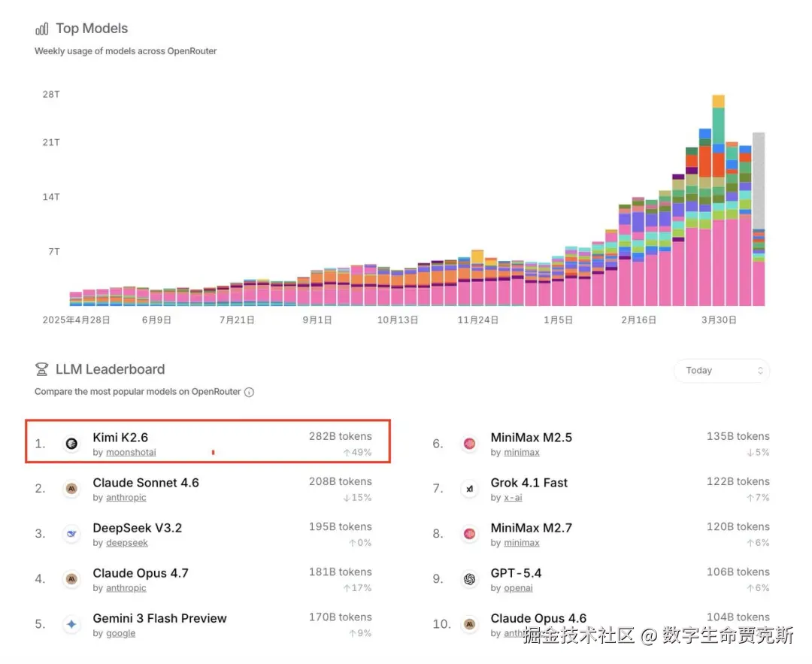
Task: Click the MiniMax M2.7 logo icon
Action: pyautogui.click(x=469, y=534)
